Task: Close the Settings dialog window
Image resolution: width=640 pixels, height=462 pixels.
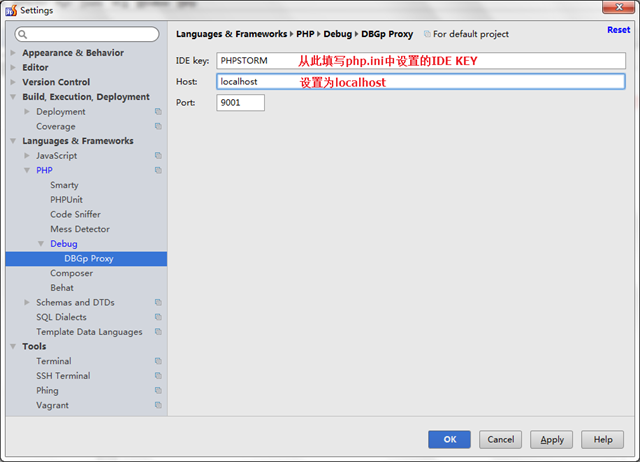Action: click(619, 7)
